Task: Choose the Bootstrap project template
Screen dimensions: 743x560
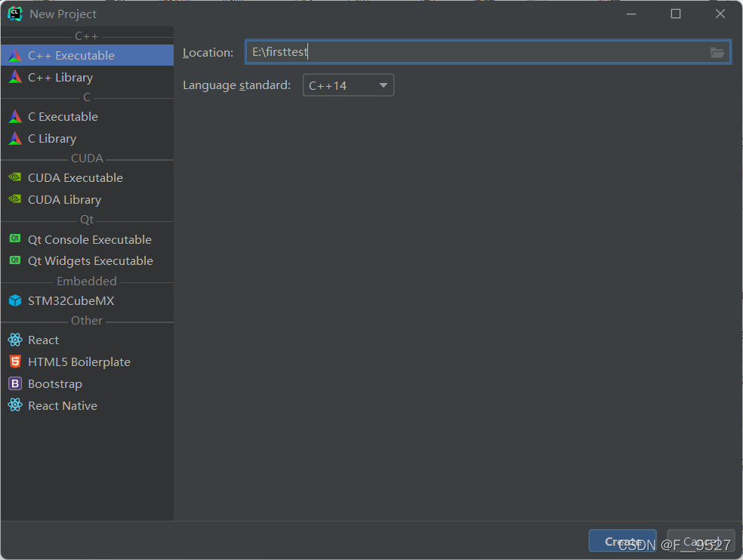Action: point(87,383)
